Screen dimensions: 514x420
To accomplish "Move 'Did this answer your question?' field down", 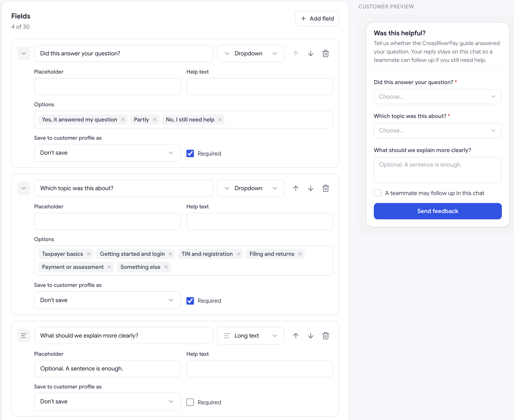I will point(311,53).
